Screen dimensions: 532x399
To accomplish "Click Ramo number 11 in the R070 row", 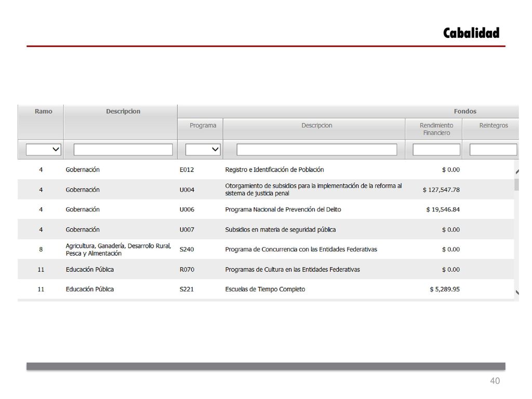I will point(41,270).
